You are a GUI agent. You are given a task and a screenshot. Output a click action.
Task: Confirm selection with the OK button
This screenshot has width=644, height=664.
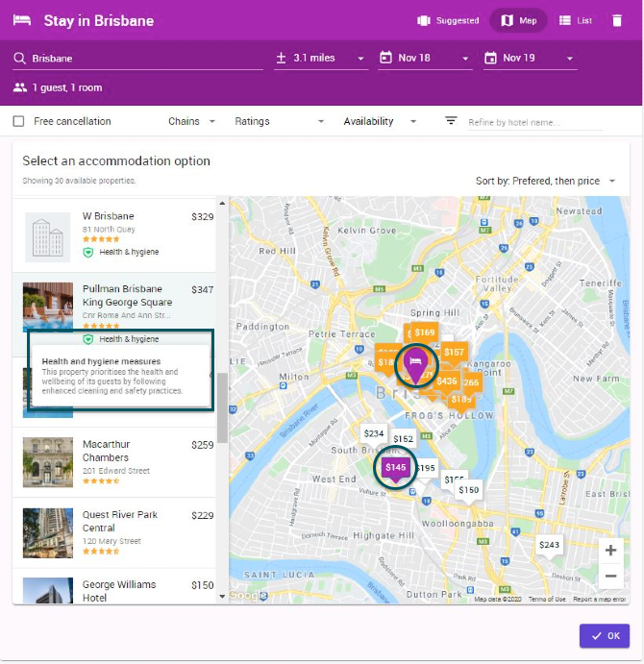pyautogui.click(x=605, y=635)
